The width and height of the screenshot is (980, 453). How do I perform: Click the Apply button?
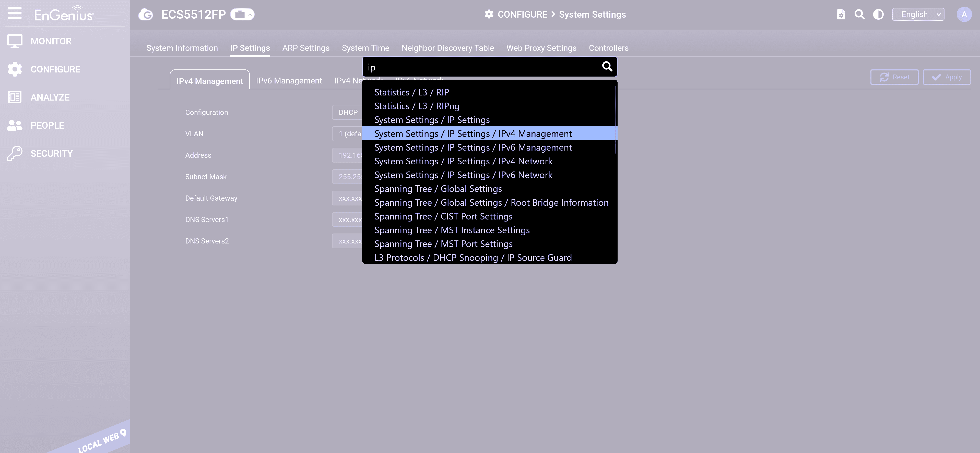click(x=947, y=77)
